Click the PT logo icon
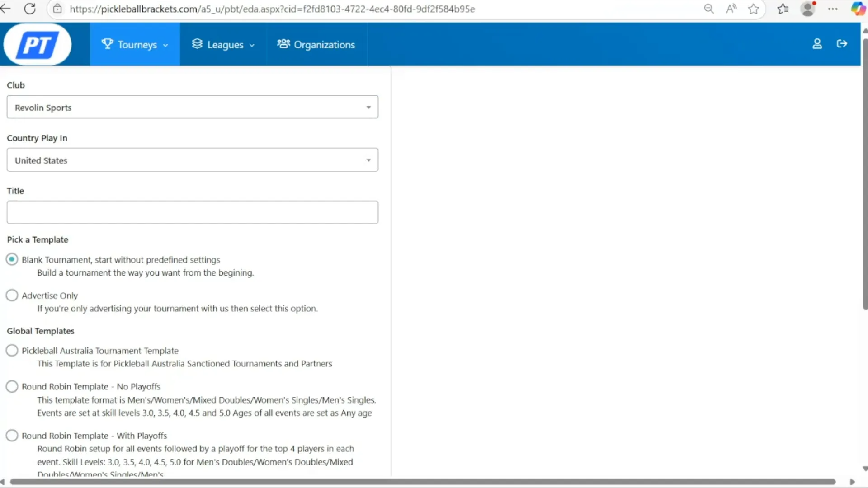The width and height of the screenshot is (868, 488). [x=38, y=44]
